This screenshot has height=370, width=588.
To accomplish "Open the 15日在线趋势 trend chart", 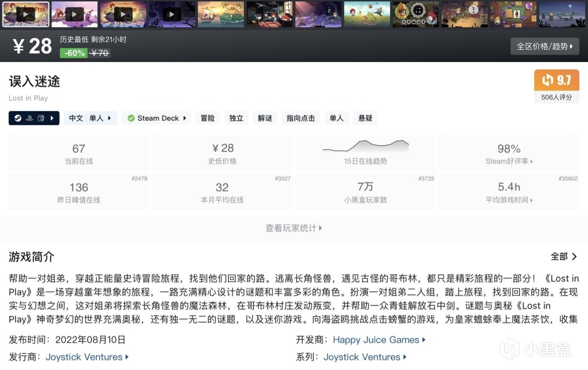I will coord(366,153).
